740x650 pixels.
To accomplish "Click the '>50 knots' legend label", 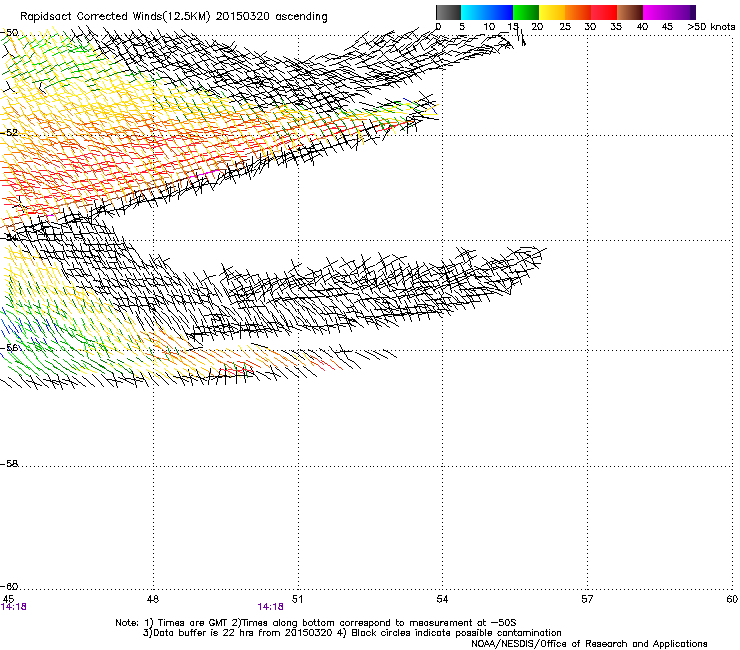I will click(711, 27).
